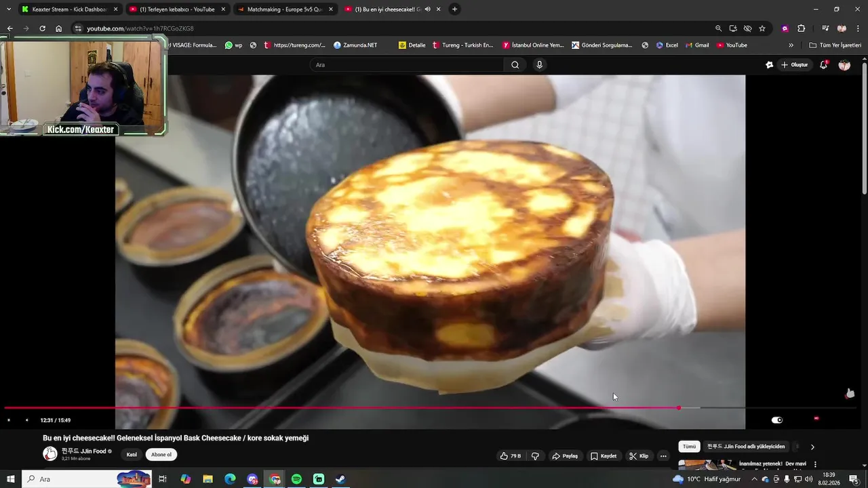The width and height of the screenshot is (868, 488).
Task: Click the youtube.com address bar
Action: (x=393, y=28)
